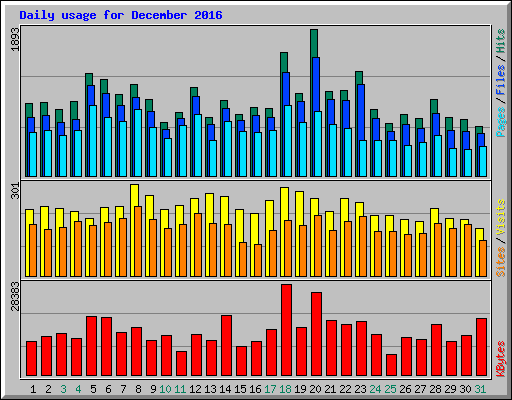Viewport: 512px width, 400px height.
Task: Click the green Hits legend label
Action: point(501,41)
